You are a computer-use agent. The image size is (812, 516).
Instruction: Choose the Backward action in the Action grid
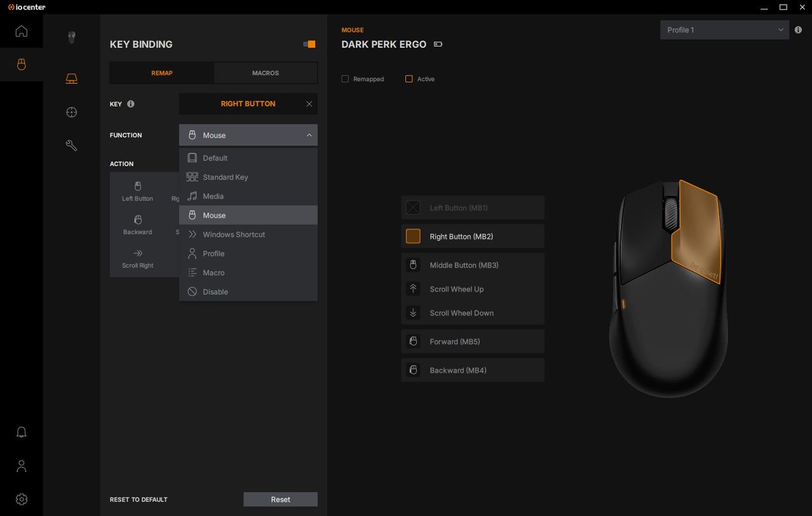point(138,225)
